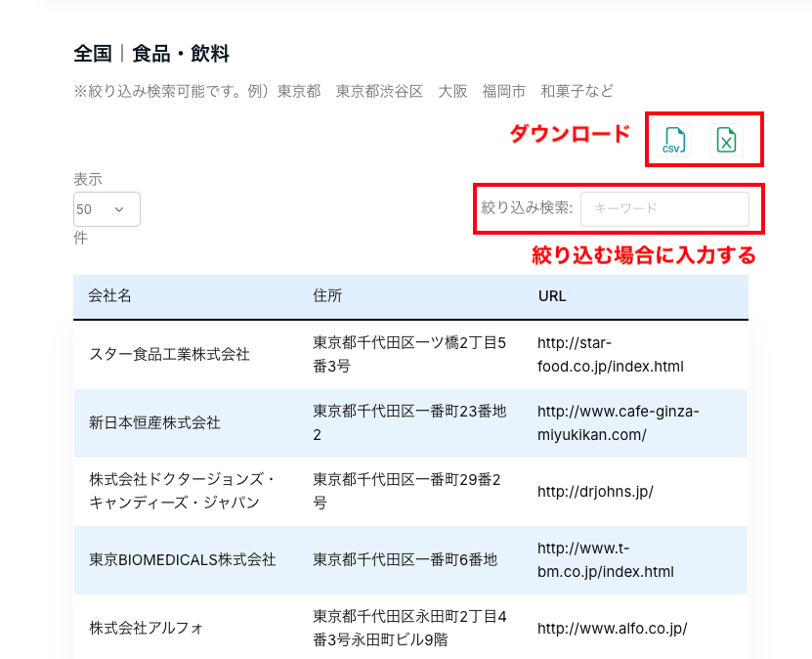Download the list as Excel file
This screenshot has height=659, width=812.
click(726, 141)
